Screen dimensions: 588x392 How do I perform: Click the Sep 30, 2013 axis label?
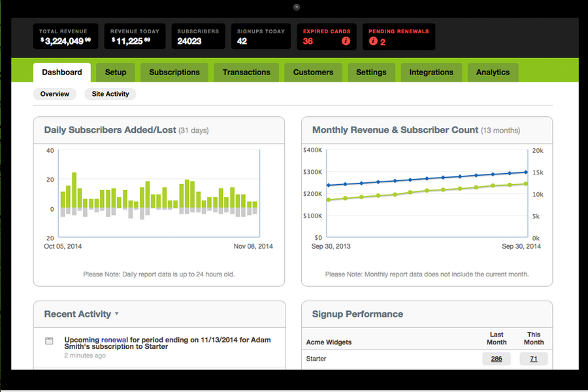click(x=331, y=246)
